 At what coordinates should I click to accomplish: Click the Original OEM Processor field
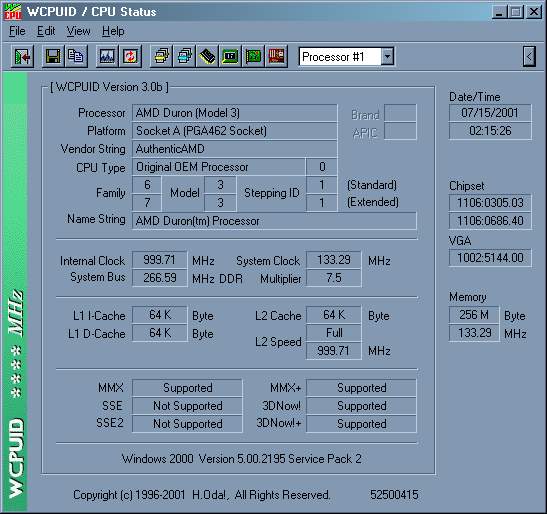(x=218, y=167)
